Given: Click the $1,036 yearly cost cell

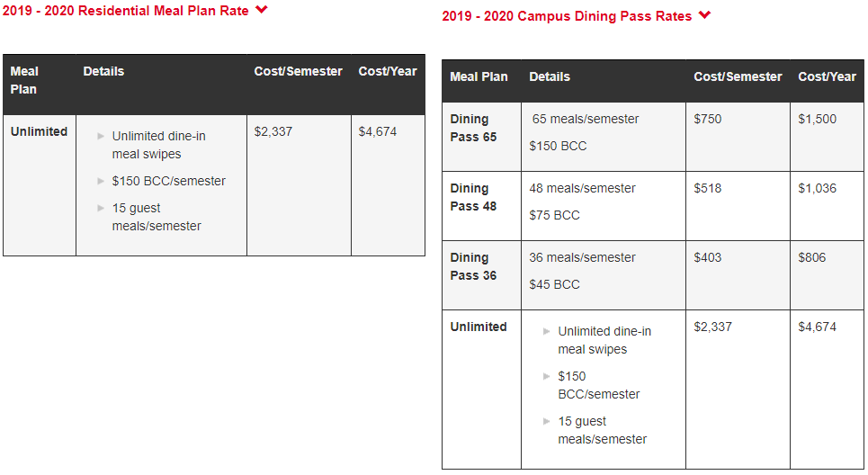Looking at the screenshot, I should click(x=817, y=188).
